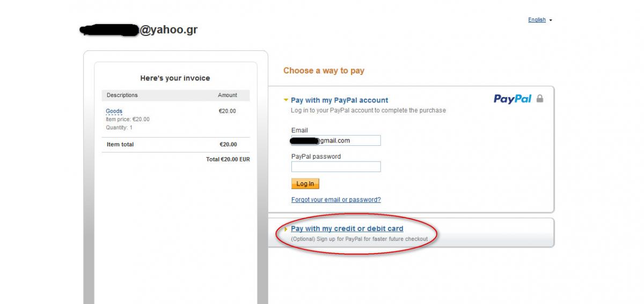
Task: Collapse yellow triangle beside Pay with my PayPal account
Action: coord(286,100)
